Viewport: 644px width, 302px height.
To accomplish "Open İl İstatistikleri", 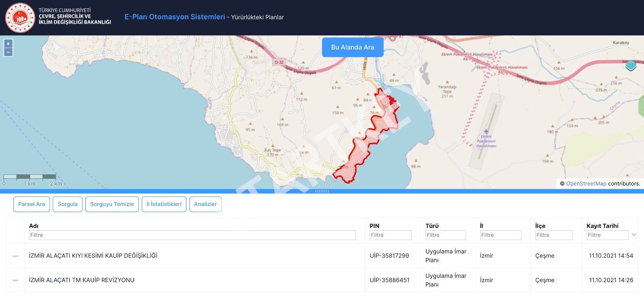I will (x=164, y=204).
